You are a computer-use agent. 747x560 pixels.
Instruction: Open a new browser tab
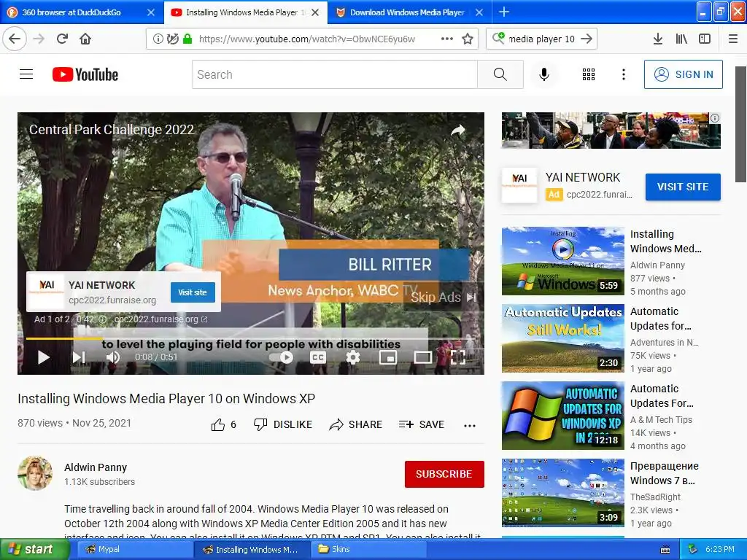[x=503, y=12]
